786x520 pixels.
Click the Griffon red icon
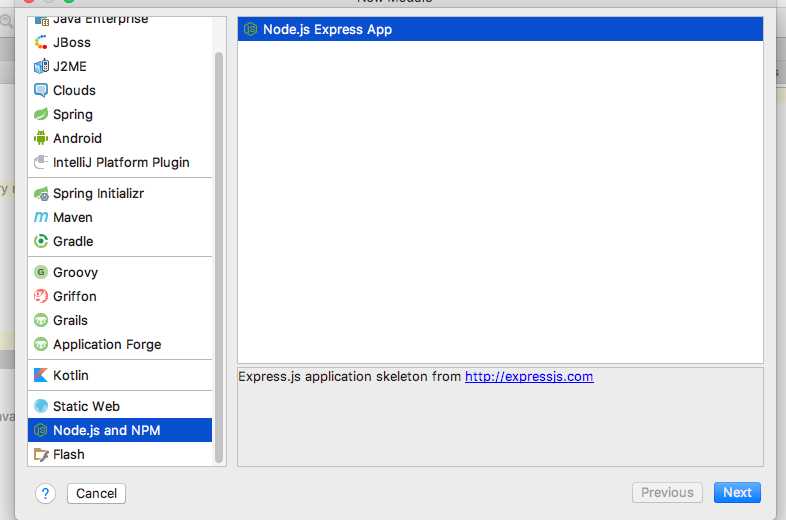(x=41, y=296)
